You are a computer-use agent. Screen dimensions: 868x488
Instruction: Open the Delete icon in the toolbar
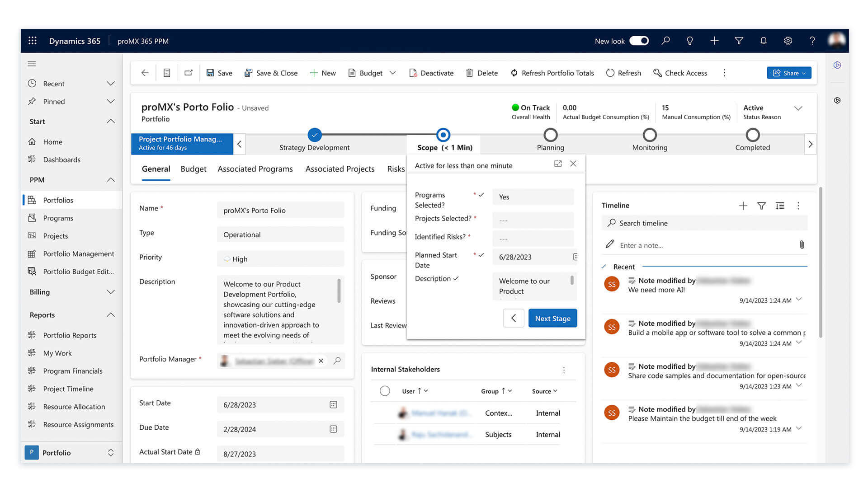pyautogui.click(x=470, y=73)
